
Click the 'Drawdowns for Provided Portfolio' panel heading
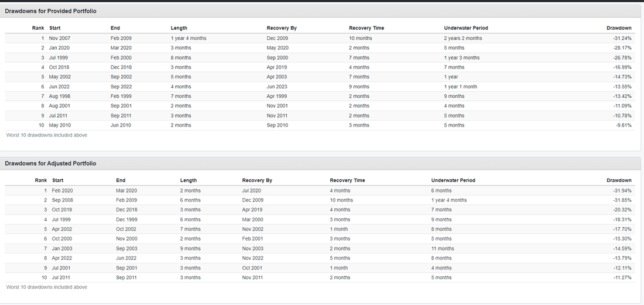[x=50, y=11]
